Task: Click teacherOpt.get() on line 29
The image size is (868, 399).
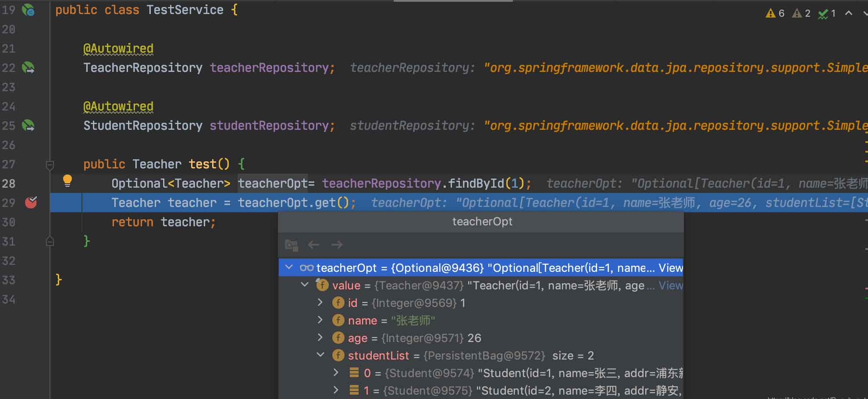Action: 293,203
